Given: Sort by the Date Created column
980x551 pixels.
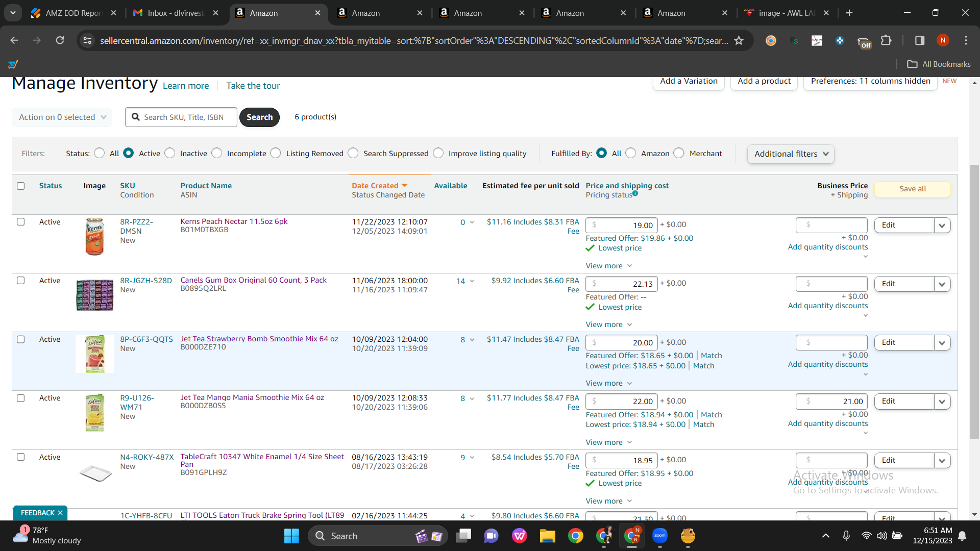Looking at the screenshot, I should coord(380,186).
